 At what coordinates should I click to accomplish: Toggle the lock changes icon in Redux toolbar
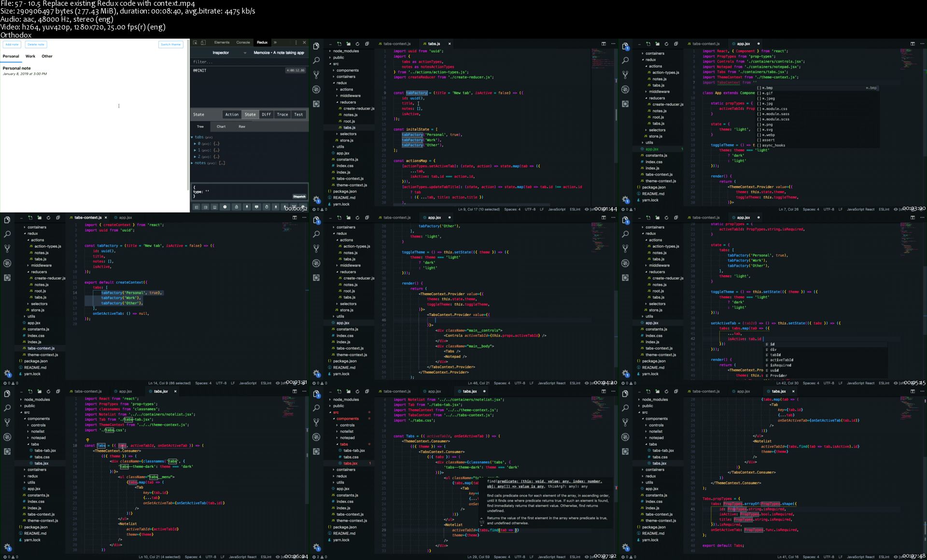pos(236,207)
